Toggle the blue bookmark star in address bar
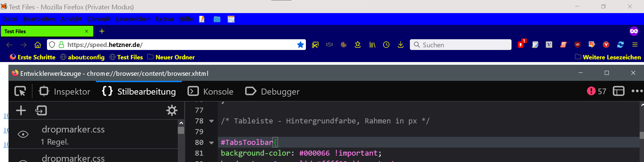The height and width of the screenshot is (162, 644). (301, 45)
